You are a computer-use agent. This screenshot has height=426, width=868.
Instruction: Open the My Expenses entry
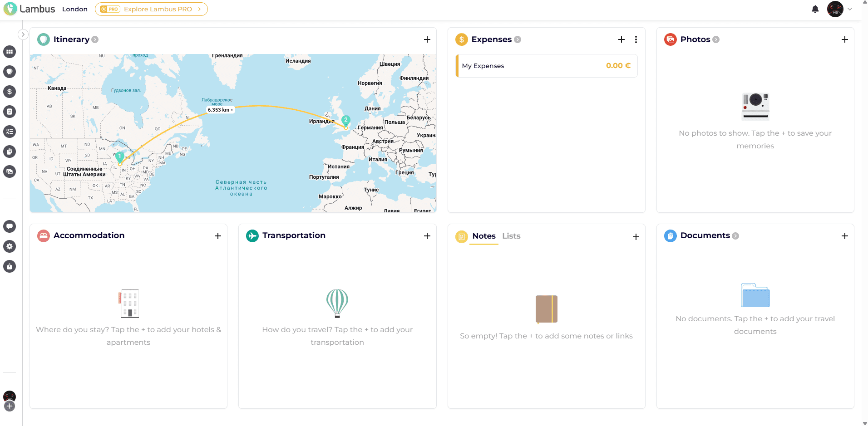pyautogui.click(x=546, y=66)
